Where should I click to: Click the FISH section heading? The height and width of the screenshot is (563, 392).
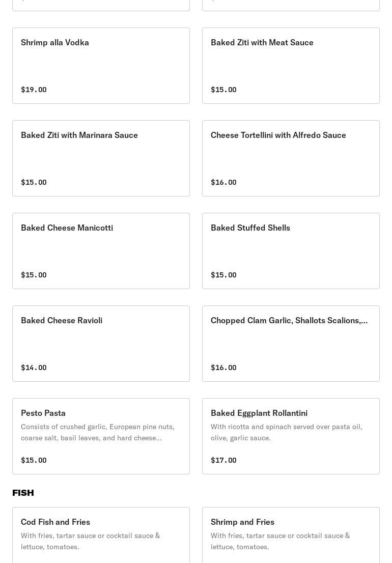(x=23, y=493)
